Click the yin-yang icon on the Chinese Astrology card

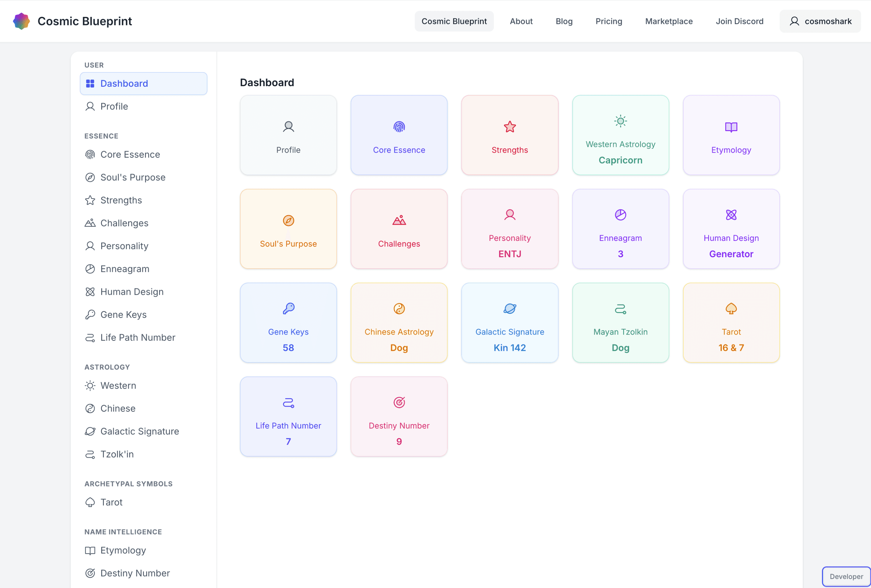399,308
